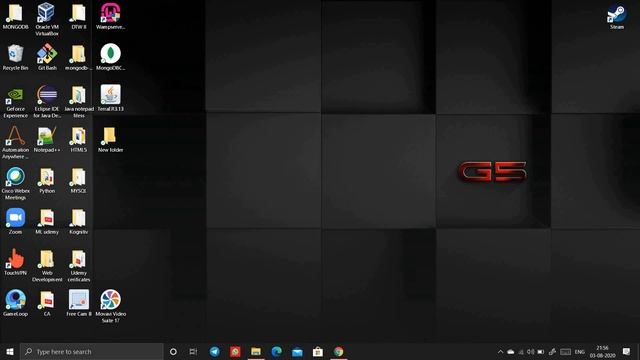640x360 pixels.
Task: Open File Explorer from the taskbar
Action: [256, 351]
